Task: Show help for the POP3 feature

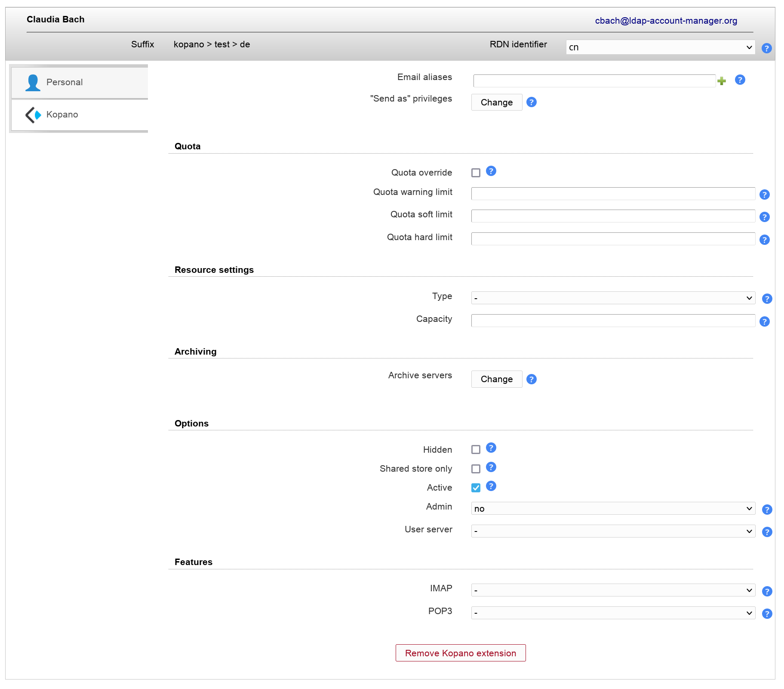Action: click(767, 614)
